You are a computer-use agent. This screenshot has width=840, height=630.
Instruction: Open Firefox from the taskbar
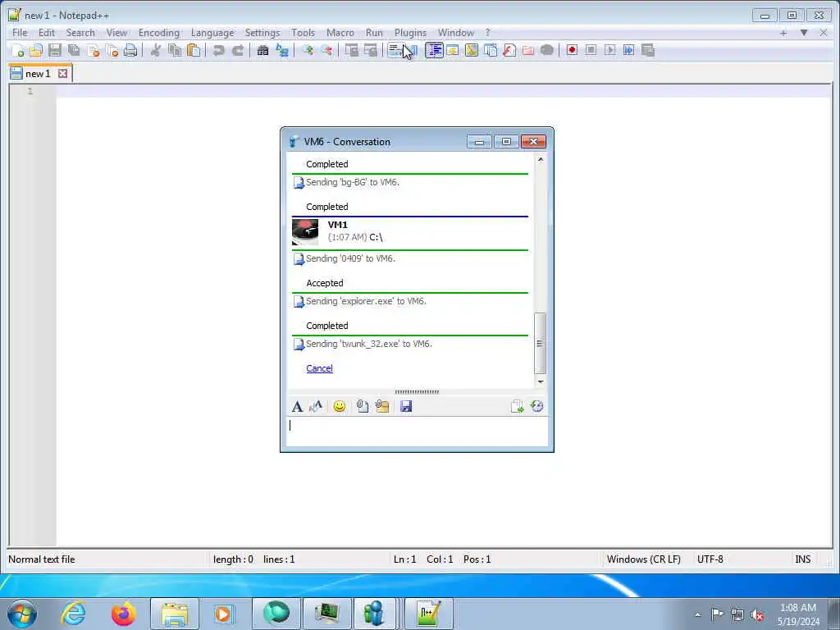pyautogui.click(x=123, y=614)
